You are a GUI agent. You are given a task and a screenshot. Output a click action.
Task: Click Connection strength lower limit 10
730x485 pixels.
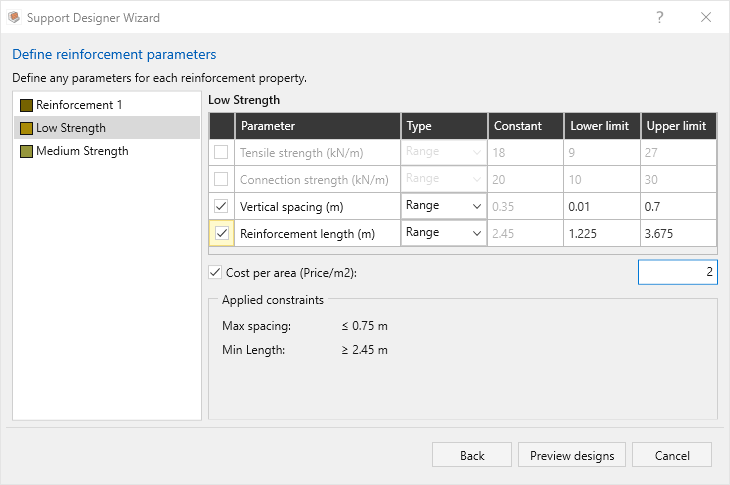coord(602,179)
